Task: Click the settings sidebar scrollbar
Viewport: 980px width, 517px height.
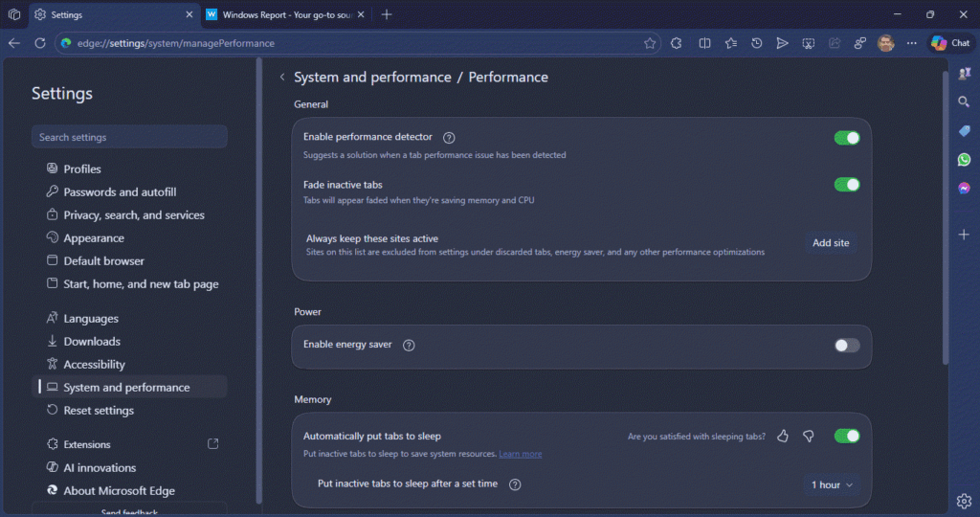Action: tap(258, 281)
